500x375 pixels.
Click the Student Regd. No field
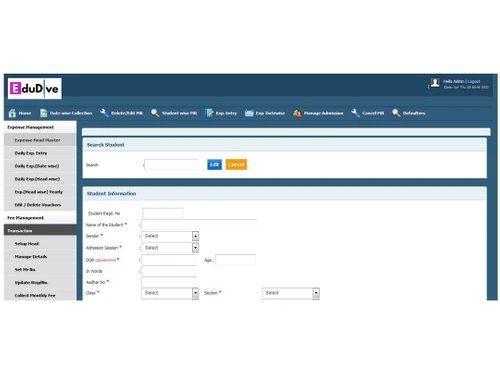(x=163, y=213)
